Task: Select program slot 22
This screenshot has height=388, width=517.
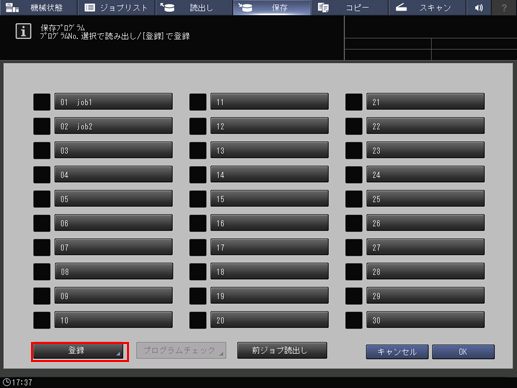Action: click(x=425, y=126)
